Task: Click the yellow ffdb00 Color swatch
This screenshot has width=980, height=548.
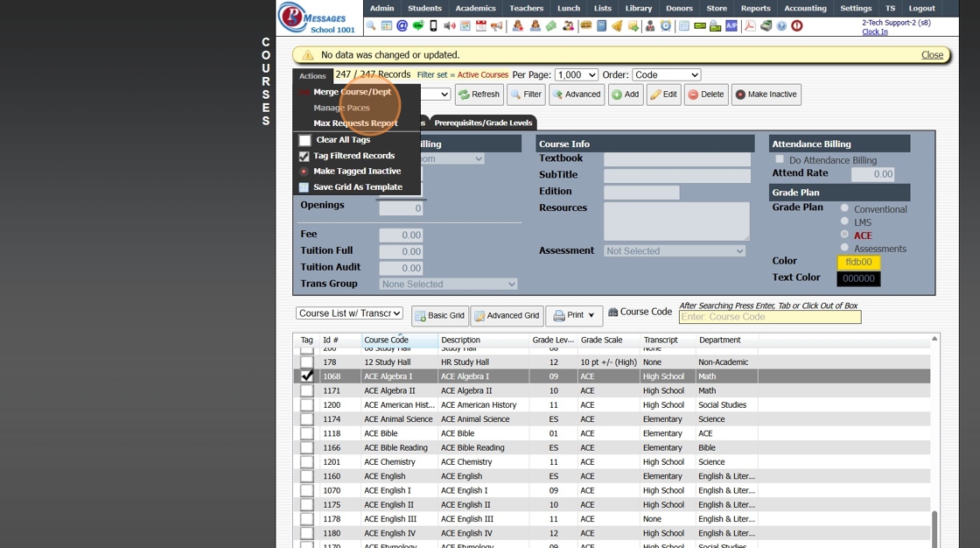Action: point(858,262)
